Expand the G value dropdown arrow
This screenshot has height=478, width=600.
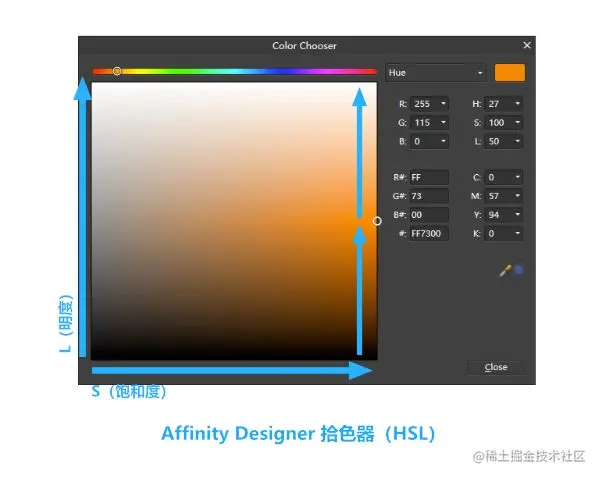[x=443, y=122]
